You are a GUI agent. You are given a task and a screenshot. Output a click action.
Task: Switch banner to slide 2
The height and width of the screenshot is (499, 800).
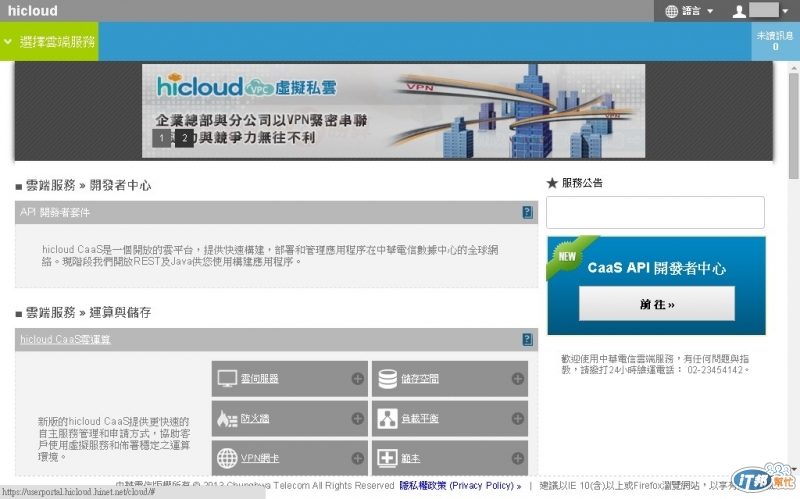point(184,138)
